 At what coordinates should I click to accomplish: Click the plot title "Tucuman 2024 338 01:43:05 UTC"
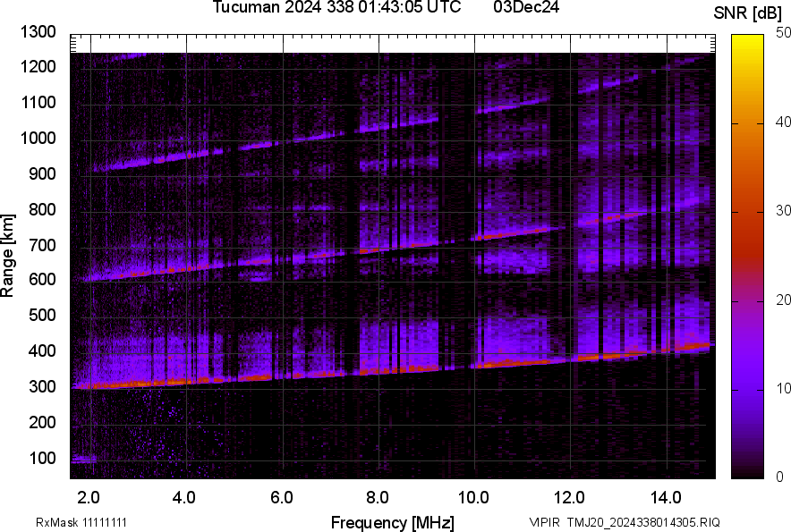tap(336, 8)
